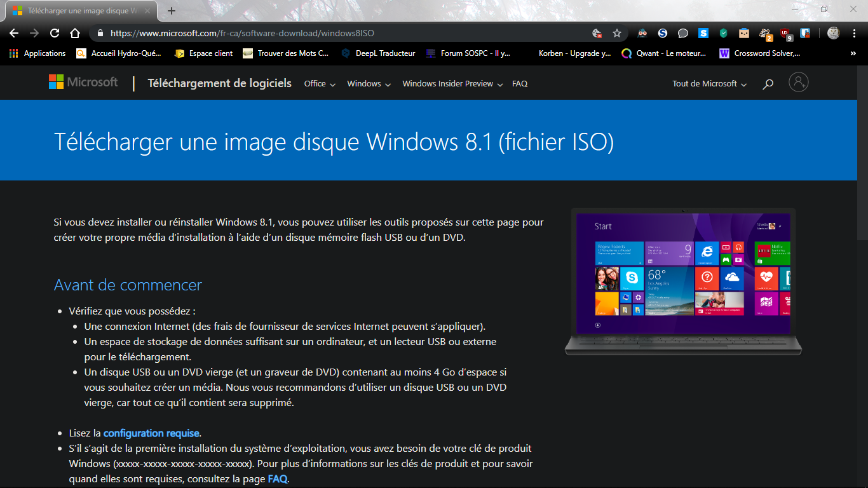
Task: Open the blue padlock extension icon
Action: click(x=805, y=33)
